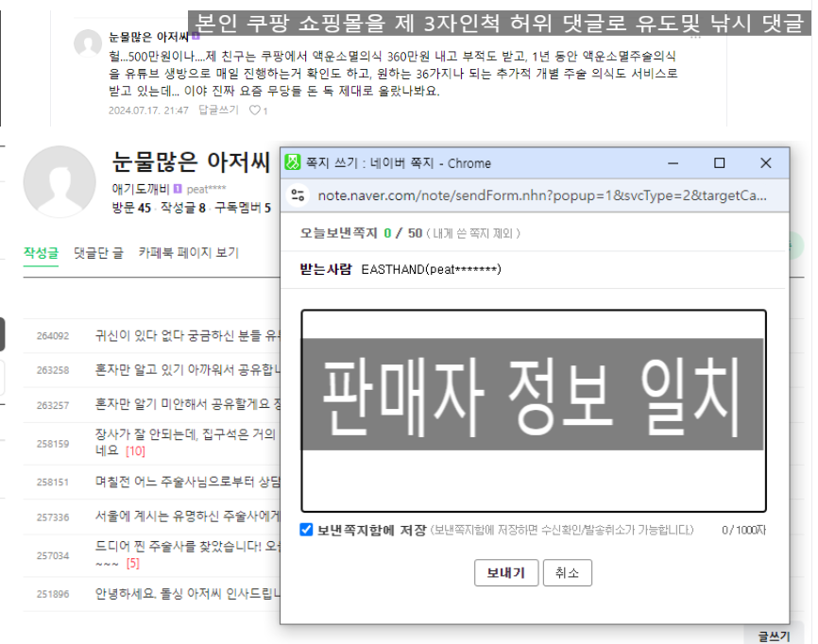Click the 답글쓰기 reply link
The height and width of the screenshot is (644, 818).
point(218,110)
